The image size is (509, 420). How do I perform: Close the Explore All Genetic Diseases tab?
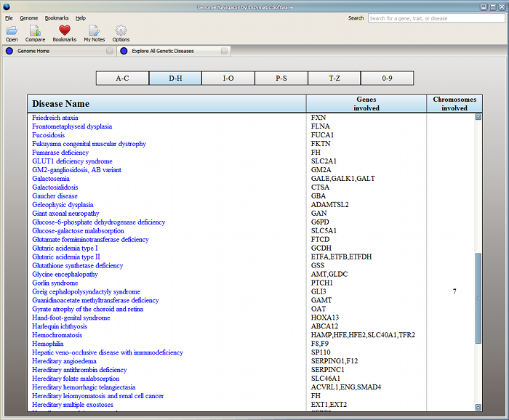pyautogui.click(x=224, y=52)
